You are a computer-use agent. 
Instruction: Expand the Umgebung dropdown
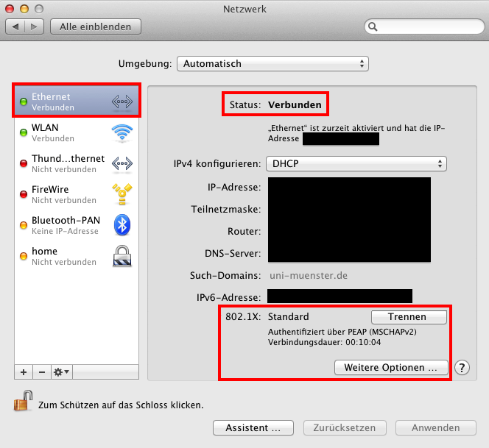[272, 64]
